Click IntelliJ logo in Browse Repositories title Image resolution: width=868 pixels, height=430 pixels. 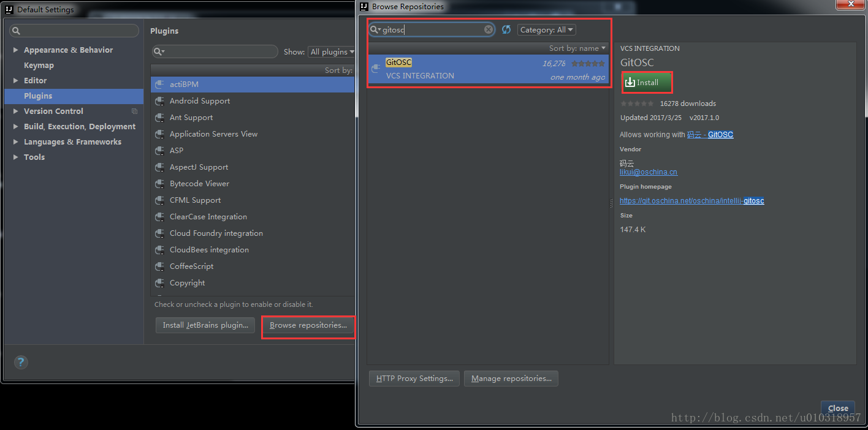(365, 7)
